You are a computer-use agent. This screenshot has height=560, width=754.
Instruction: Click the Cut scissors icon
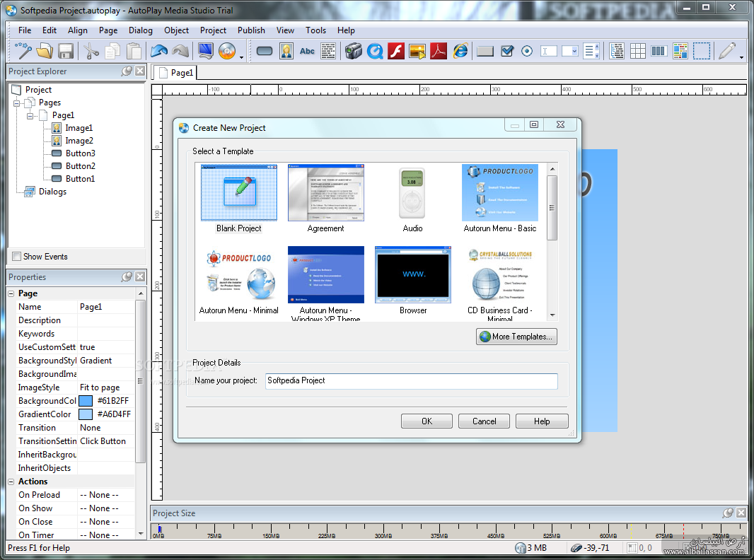[91, 50]
